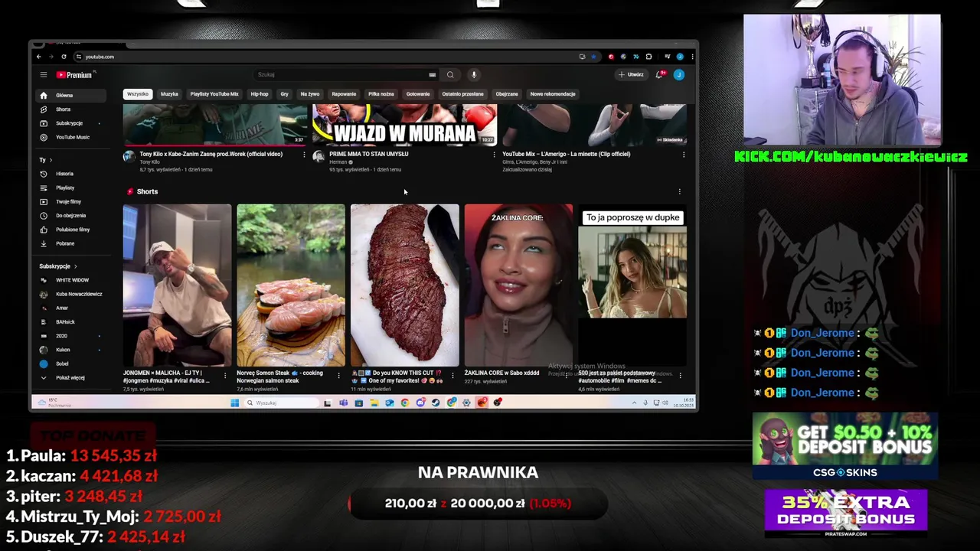Viewport: 980px width, 551px height.
Task: Click the Windows taskbar search box
Action: (282, 403)
